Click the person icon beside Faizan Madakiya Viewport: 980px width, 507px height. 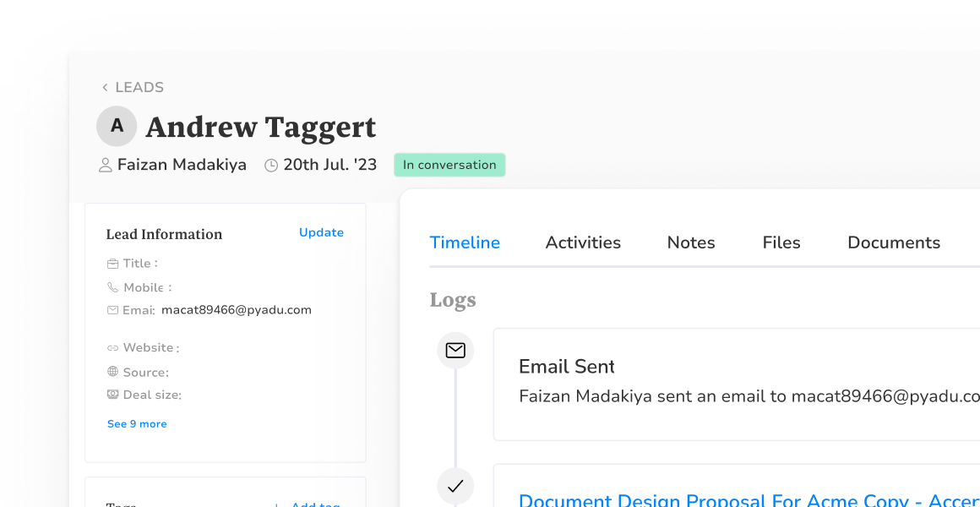tap(106, 166)
